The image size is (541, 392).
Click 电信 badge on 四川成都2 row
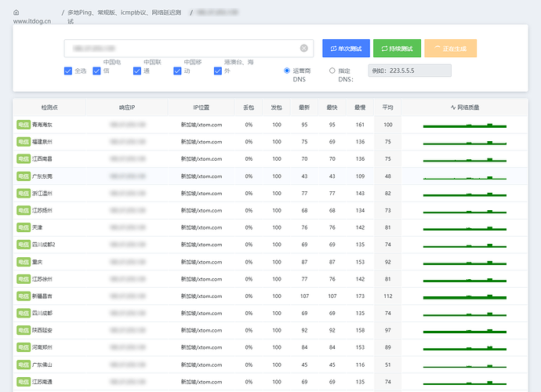point(24,245)
